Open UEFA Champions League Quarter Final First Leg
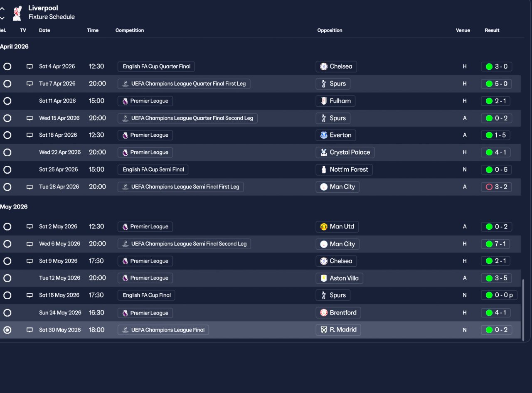532x393 pixels. 184,84
